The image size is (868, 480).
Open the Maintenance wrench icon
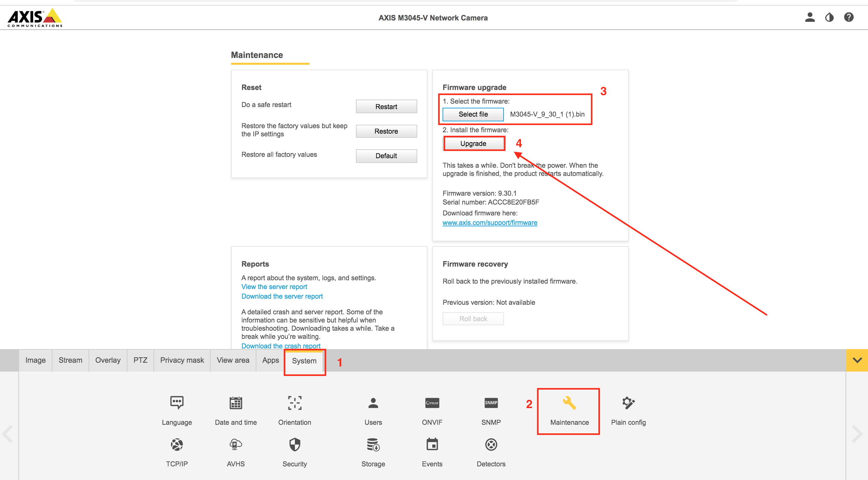(569, 403)
